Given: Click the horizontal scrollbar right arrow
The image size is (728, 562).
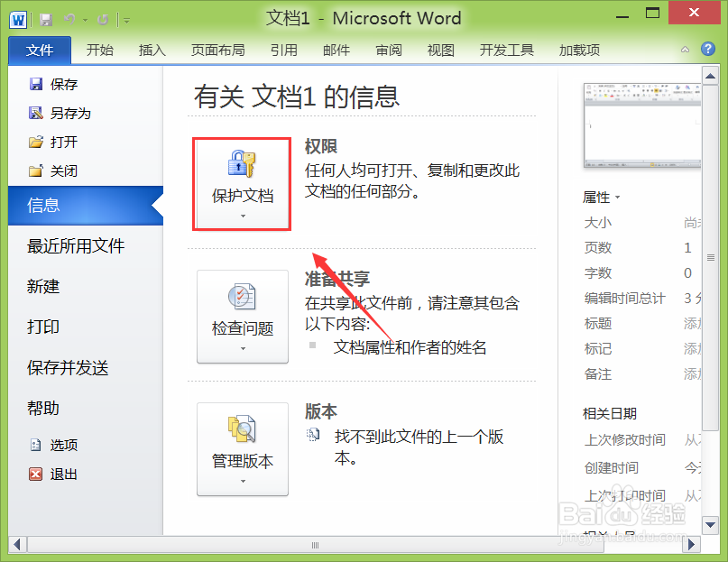Looking at the screenshot, I should tap(691, 544).
